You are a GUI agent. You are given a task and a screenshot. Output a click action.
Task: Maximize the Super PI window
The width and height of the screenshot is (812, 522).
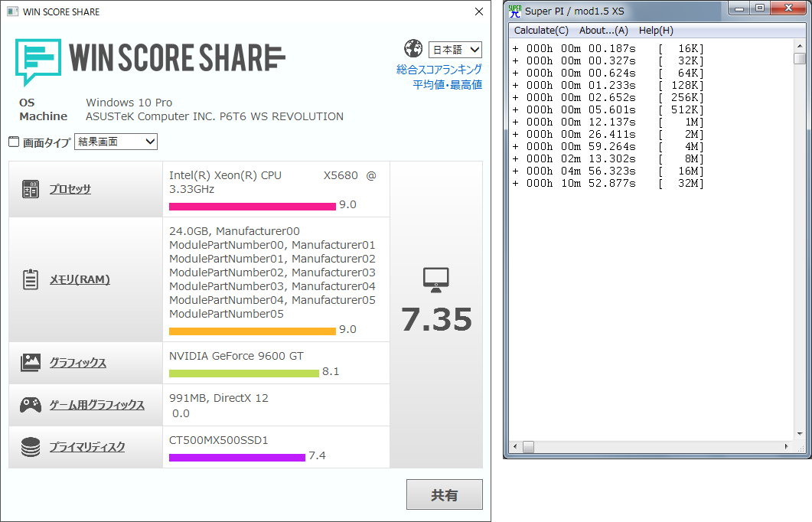click(760, 8)
